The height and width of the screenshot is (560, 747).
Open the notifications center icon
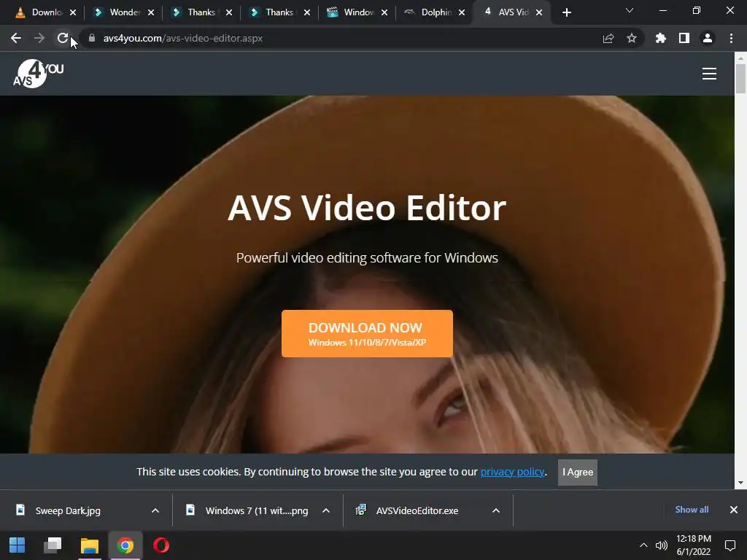[x=729, y=545]
